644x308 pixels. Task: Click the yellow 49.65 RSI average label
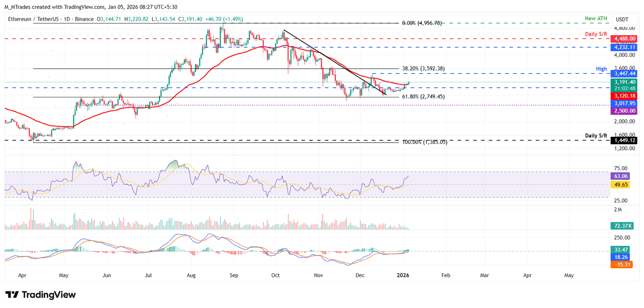pyautogui.click(x=621, y=185)
